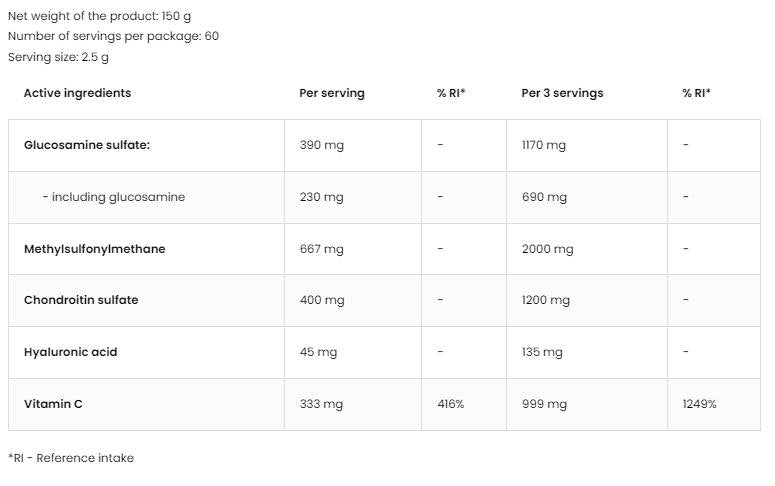Click the including glucosamine sub-row label
The image size is (775, 486).
click(x=113, y=197)
